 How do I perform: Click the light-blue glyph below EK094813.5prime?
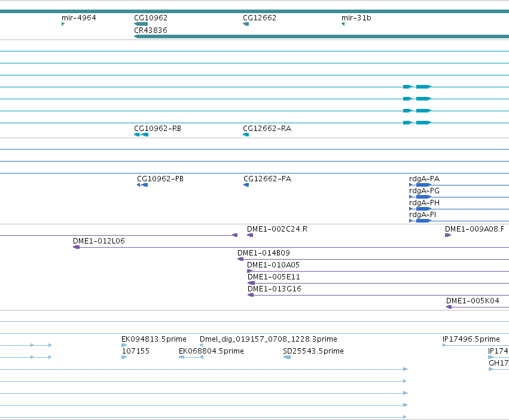click(x=124, y=345)
